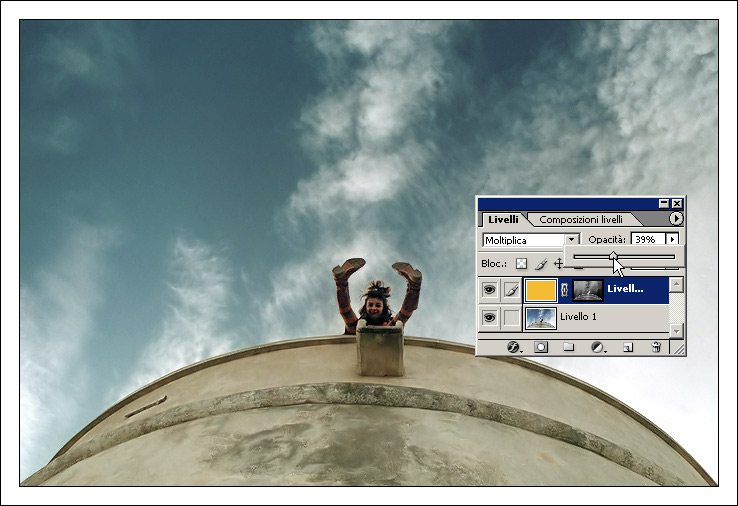Click the opacity slider handle
The width and height of the screenshot is (738, 506).
(x=613, y=257)
